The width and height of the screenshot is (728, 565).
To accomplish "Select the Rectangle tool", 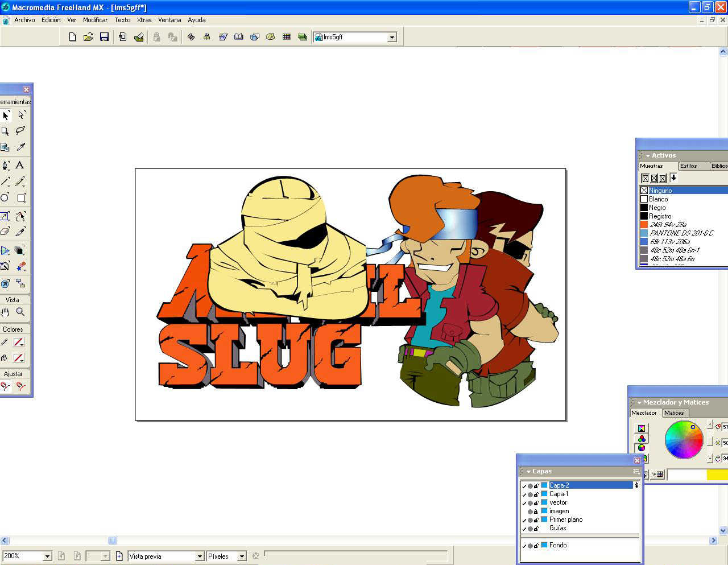I will click(x=21, y=198).
